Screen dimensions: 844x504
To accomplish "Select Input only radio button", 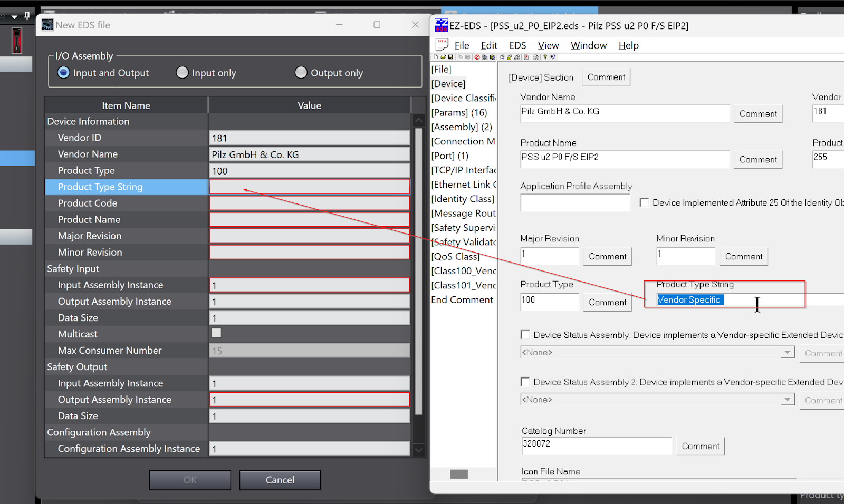I will [182, 72].
